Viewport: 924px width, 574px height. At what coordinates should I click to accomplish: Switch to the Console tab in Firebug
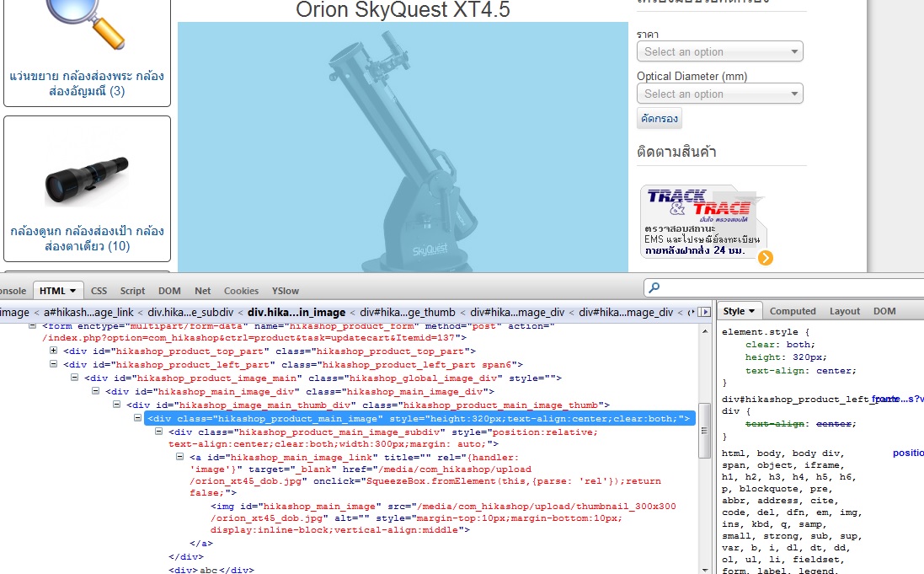click(x=13, y=291)
